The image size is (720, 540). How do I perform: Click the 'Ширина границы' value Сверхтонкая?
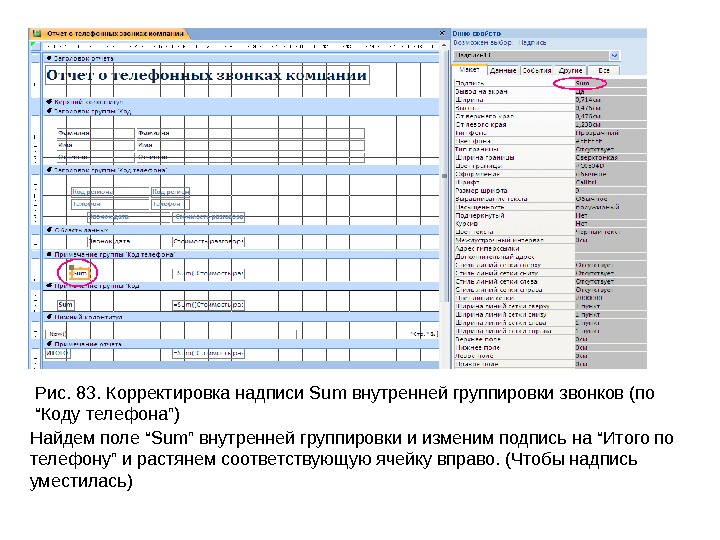[610, 158]
